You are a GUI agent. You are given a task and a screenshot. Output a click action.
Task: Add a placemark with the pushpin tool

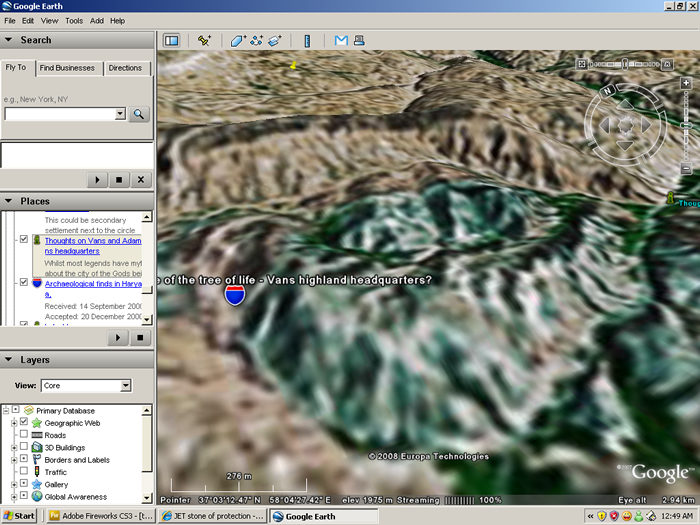(x=204, y=41)
